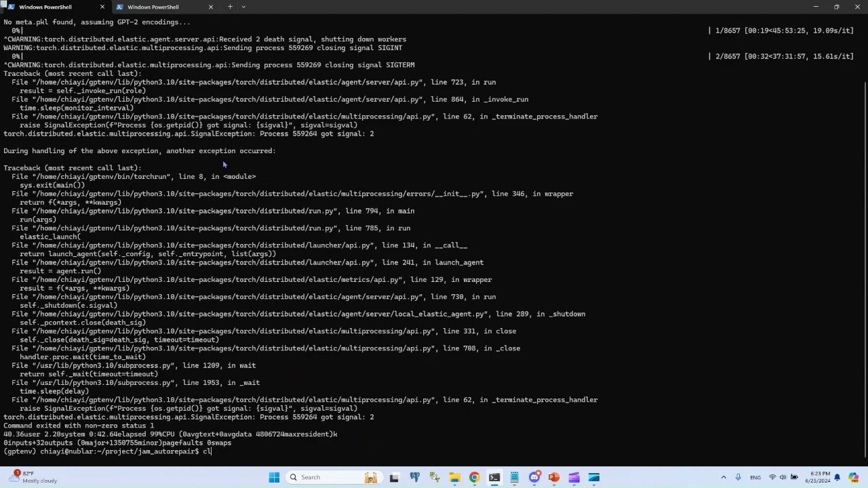
Task: Click the '2/8657' progress counter text
Action: (728, 56)
